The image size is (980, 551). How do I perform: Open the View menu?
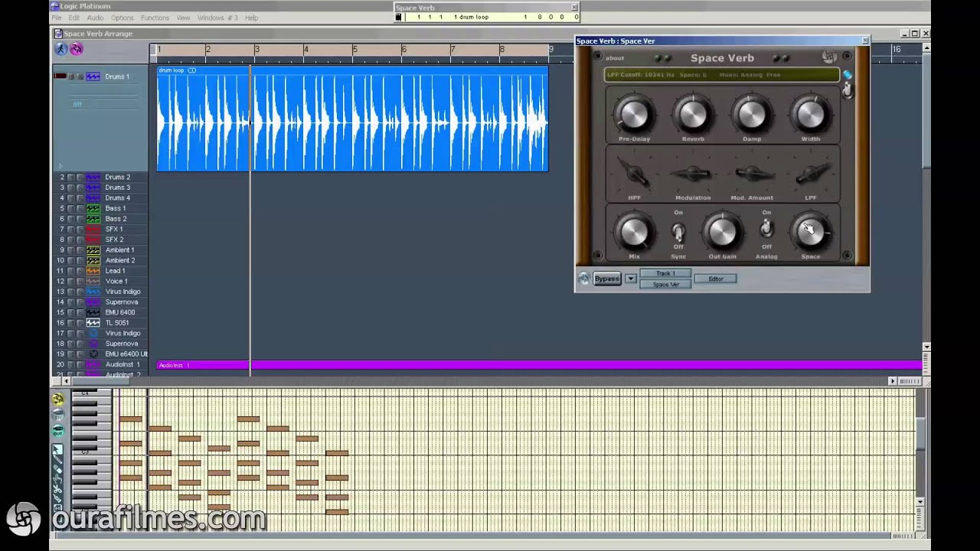pos(183,18)
